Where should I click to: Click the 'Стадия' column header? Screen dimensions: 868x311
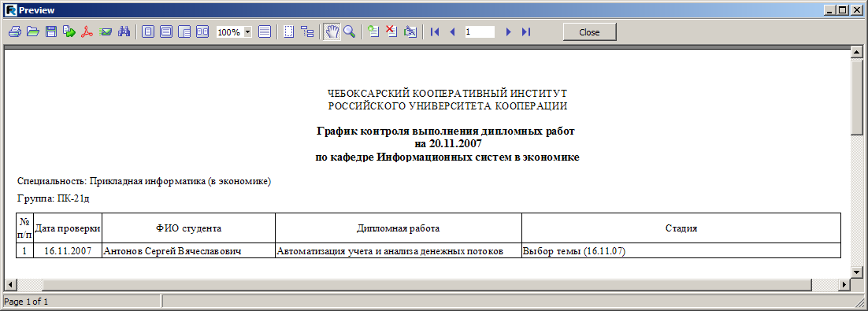(681, 228)
